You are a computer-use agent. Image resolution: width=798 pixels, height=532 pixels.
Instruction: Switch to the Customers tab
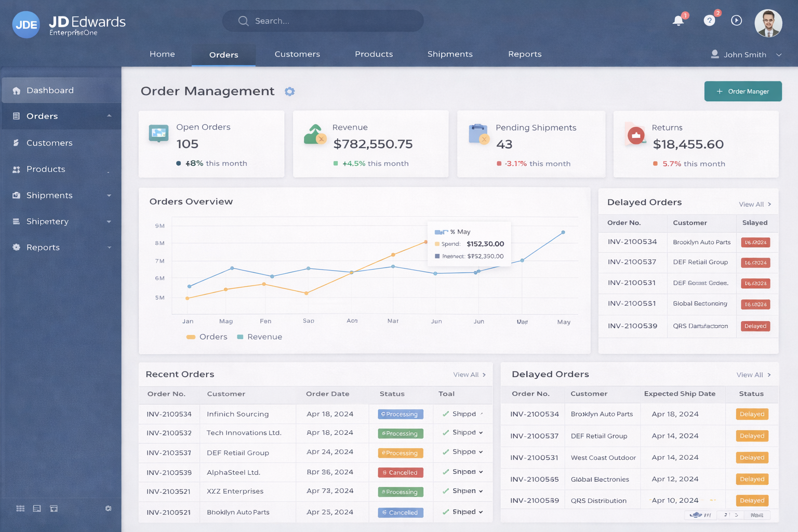pyautogui.click(x=297, y=54)
